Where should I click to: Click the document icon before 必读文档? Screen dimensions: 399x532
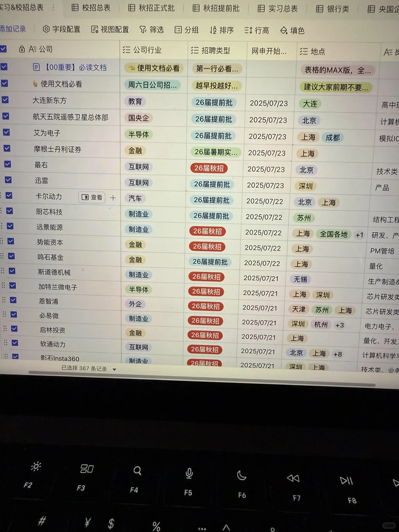click(36, 67)
